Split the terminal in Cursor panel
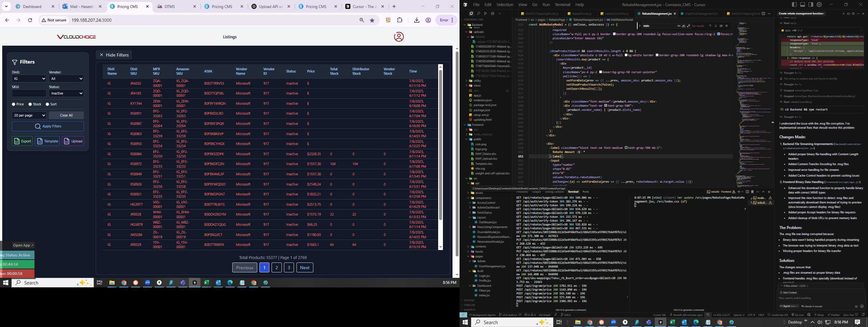Viewport: 868px width, 327px height. click(x=747, y=192)
